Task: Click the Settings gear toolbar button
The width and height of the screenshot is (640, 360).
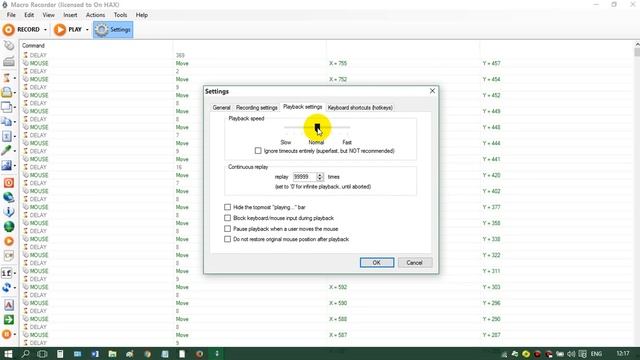Action: tap(113, 30)
